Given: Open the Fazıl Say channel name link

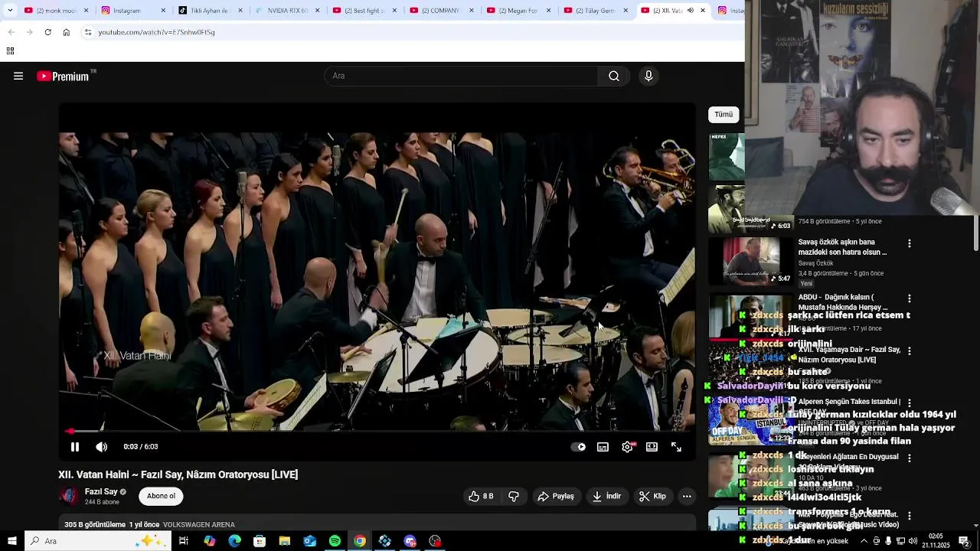Looking at the screenshot, I should 101,491.
